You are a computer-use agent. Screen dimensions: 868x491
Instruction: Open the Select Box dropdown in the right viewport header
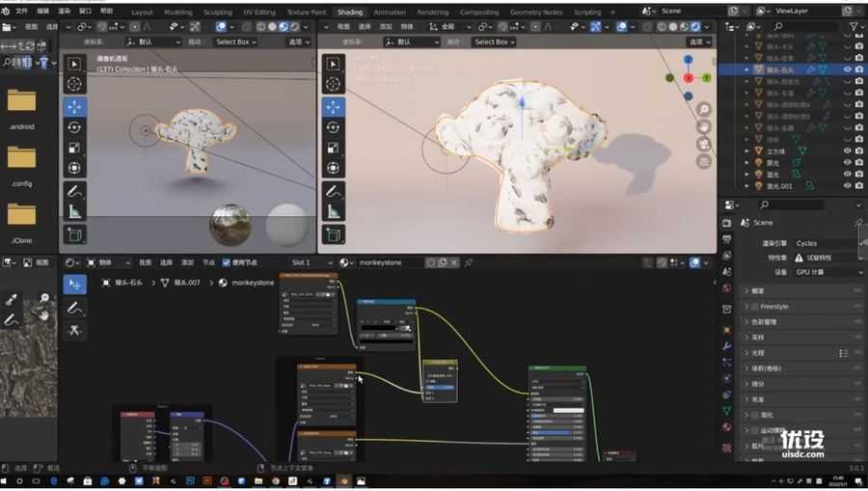[494, 41]
